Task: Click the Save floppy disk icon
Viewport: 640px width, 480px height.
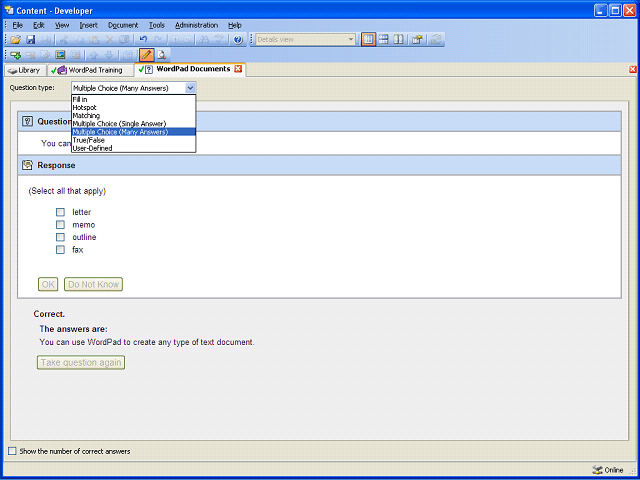Action: (x=31, y=40)
